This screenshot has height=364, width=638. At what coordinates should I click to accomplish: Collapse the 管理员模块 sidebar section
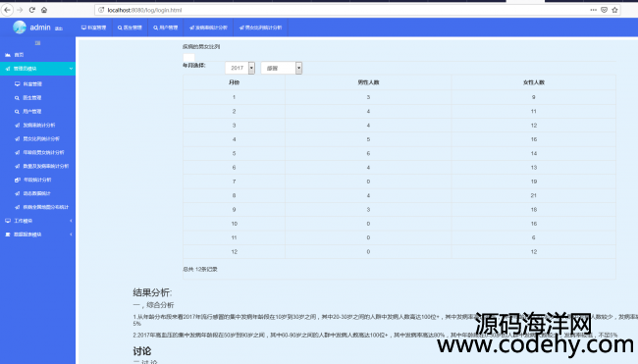tap(37, 69)
